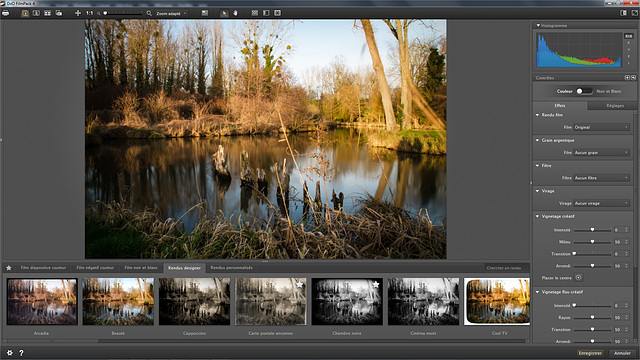Switch to the Réglages tab

[615, 105]
